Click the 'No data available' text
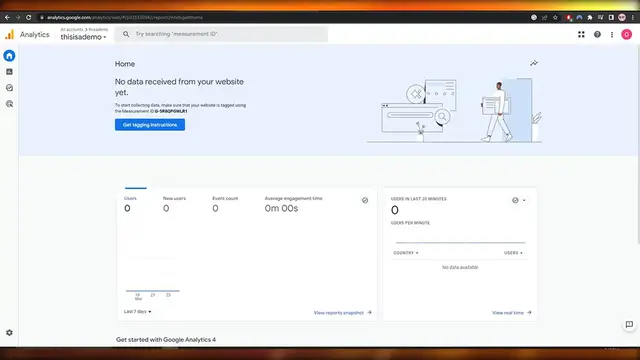Viewport: 640px width, 360px height. pos(460,267)
